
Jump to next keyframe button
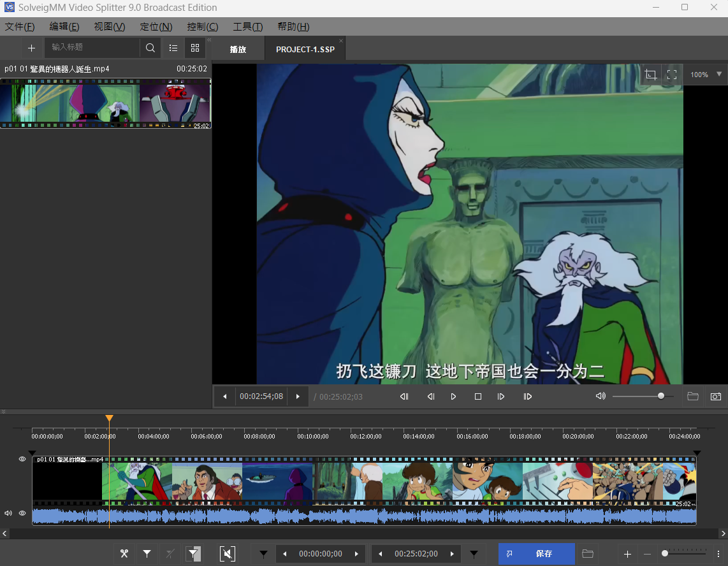tap(527, 396)
